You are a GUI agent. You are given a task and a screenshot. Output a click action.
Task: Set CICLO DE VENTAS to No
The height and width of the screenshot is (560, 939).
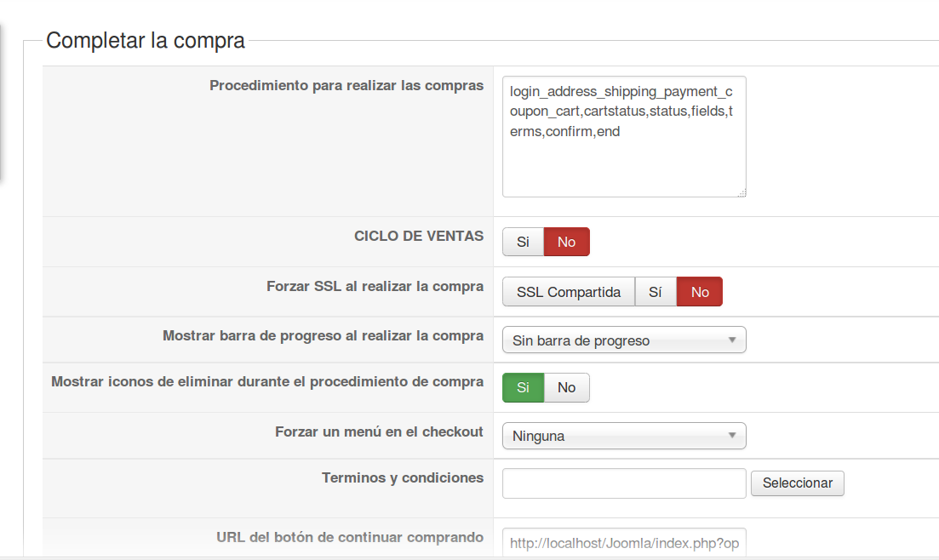[566, 242]
